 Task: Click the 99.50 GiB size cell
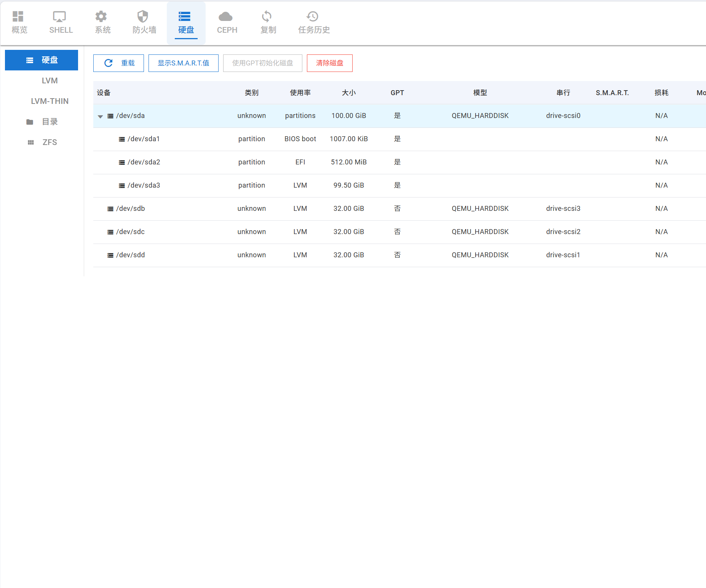349,185
